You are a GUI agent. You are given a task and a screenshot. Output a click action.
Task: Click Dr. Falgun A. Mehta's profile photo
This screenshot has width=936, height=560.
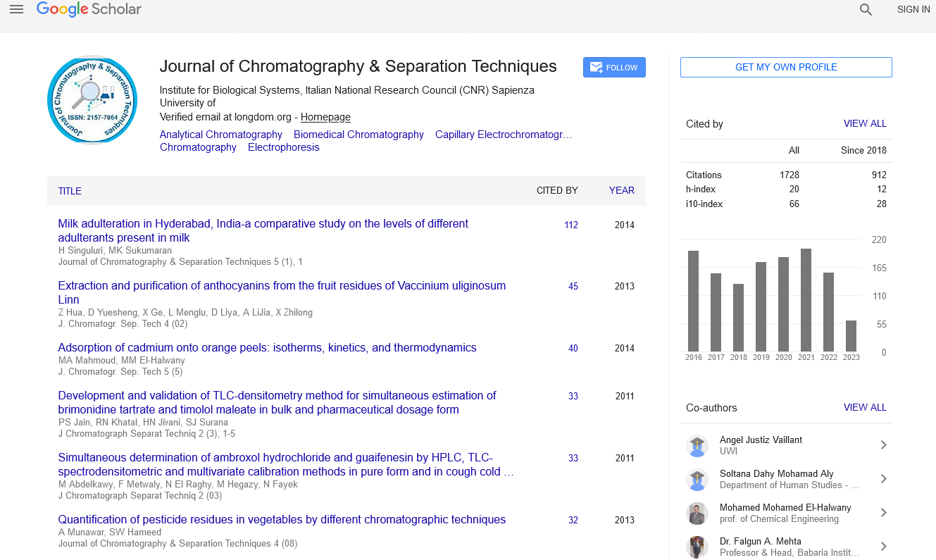[697, 546]
